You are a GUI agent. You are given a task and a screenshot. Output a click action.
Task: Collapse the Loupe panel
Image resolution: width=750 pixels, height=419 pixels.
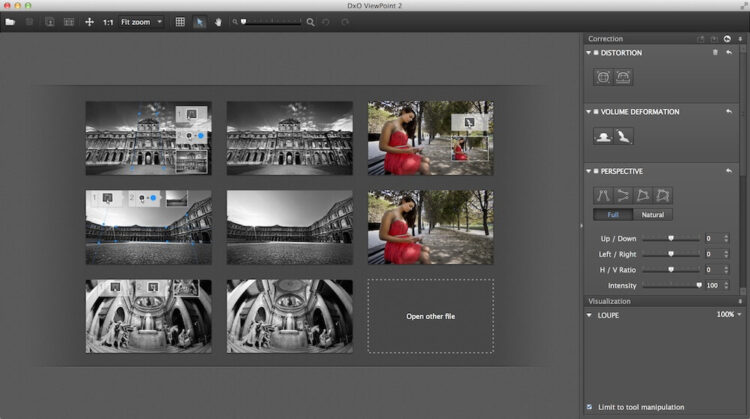point(589,314)
